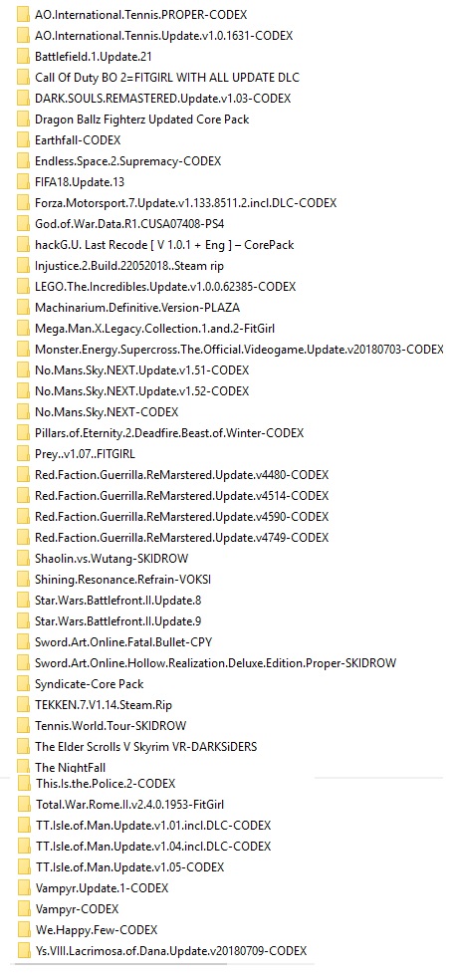
Task: Click Total.War.Rome.II.v2.4.0.1953-FitGirl folder name
Action: click(129, 805)
